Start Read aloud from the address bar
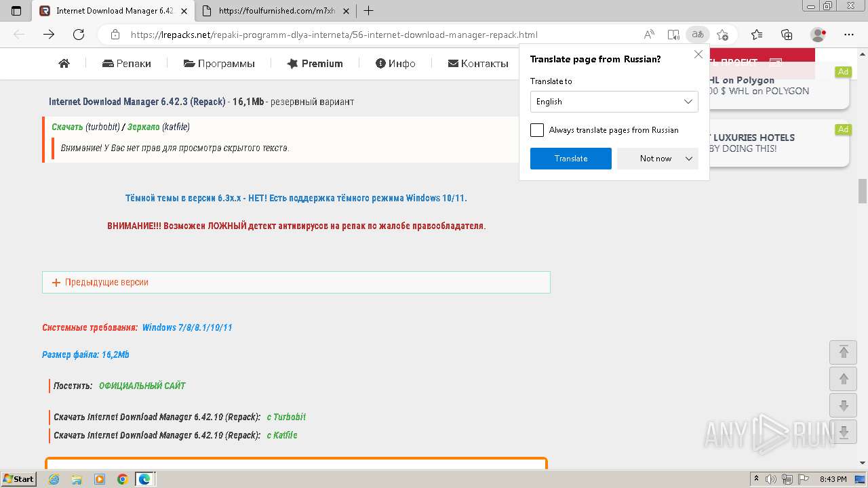This screenshot has width=868, height=488. [x=649, y=35]
